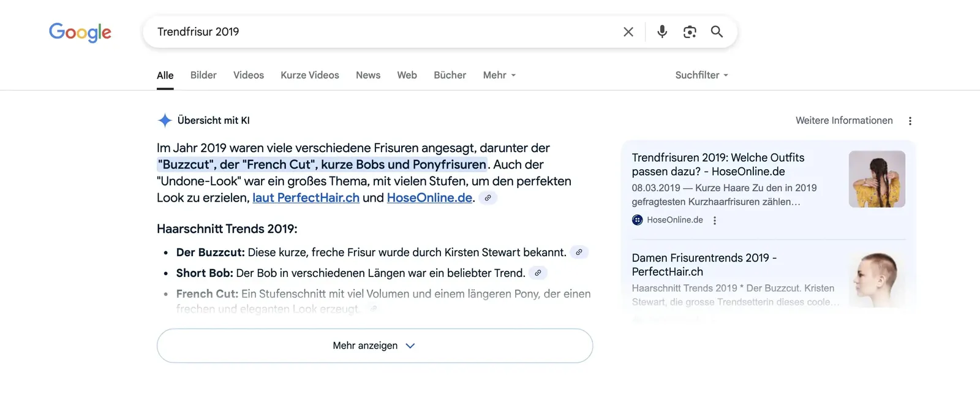
Task: Expand overview with Mehr anzeigen button
Action: tap(375, 346)
